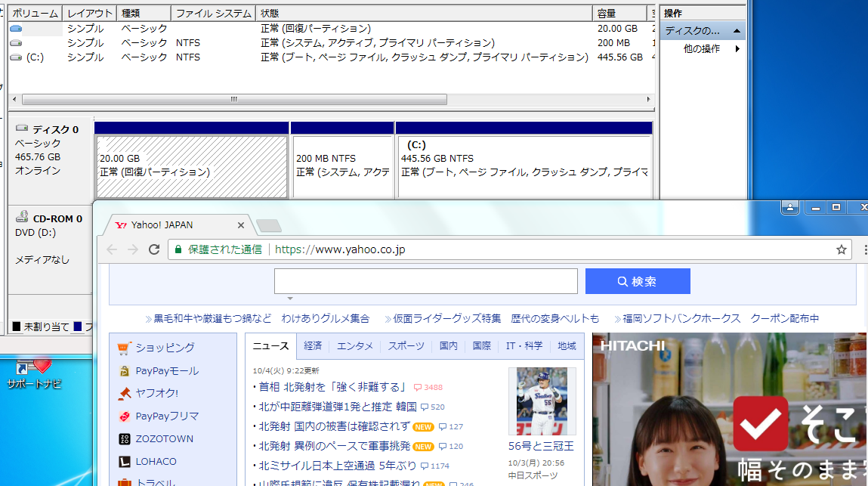The height and width of the screenshot is (486, 868).
Task: Open the Chrome menu button
Action: pyautogui.click(x=864, y=249)
